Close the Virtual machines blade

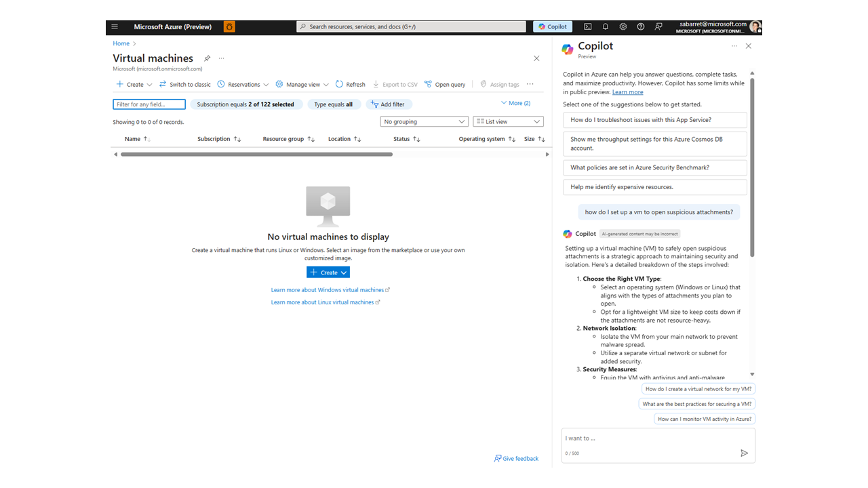click(536, 58)
